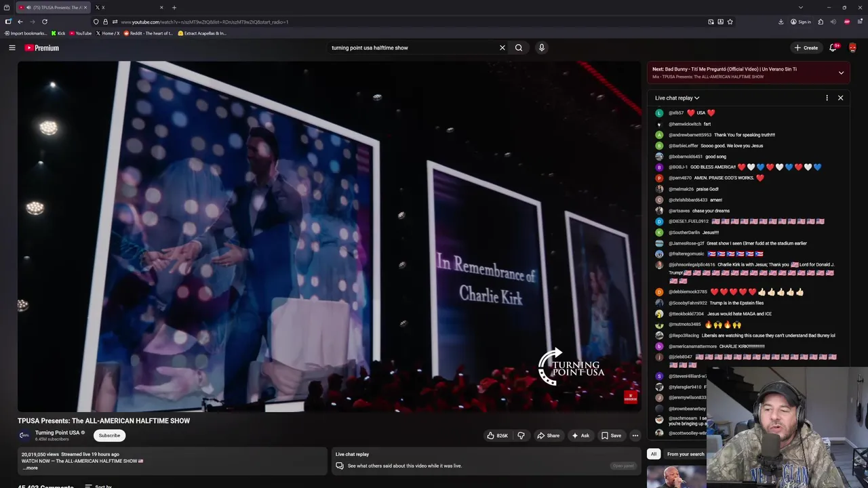Image resolution: width=868 pixels, height=488 pixels.
Task: Click Import bookmarks in toolbar
Action: click(25, 33)
